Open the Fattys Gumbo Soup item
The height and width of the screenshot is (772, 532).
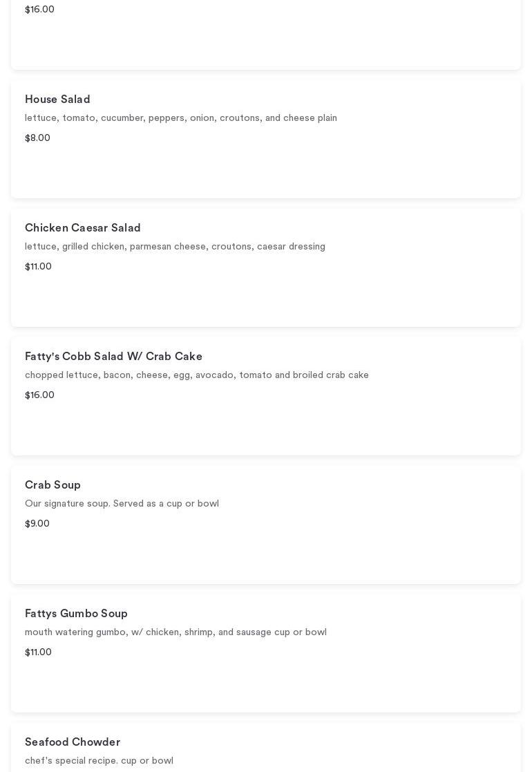[x=76, y=614]
